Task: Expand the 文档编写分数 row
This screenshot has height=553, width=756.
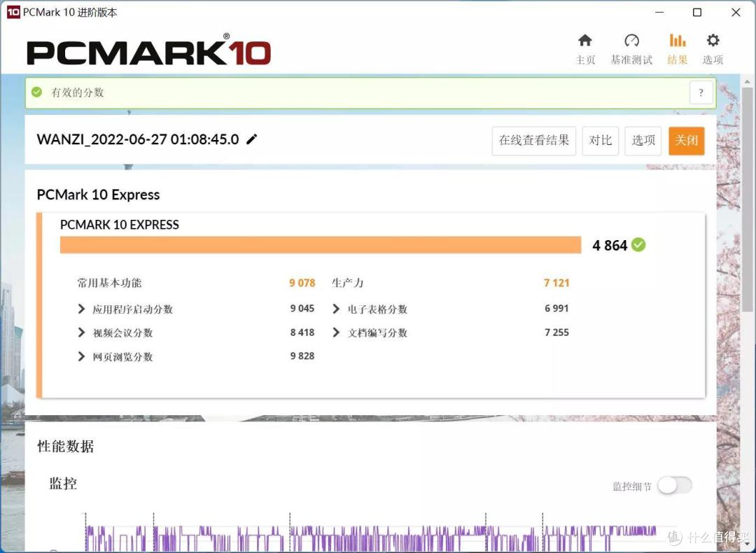Action: [x=336, y=332]
